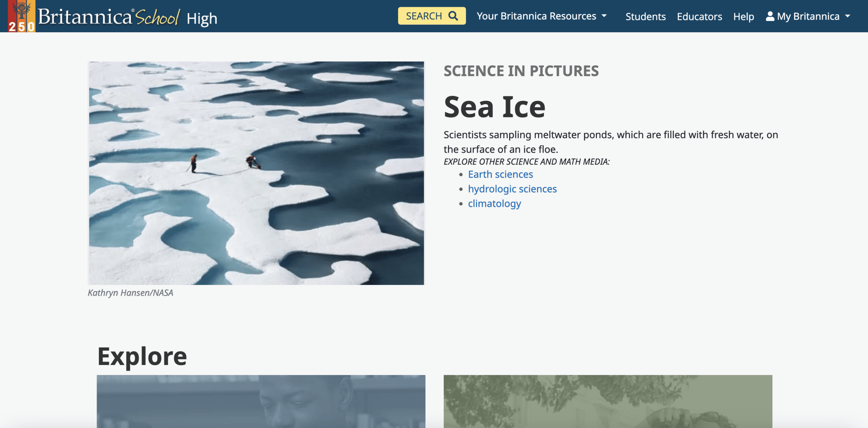Open the blue Explore card with a man's face
868x428 pixels.
[x=261, y=401]
